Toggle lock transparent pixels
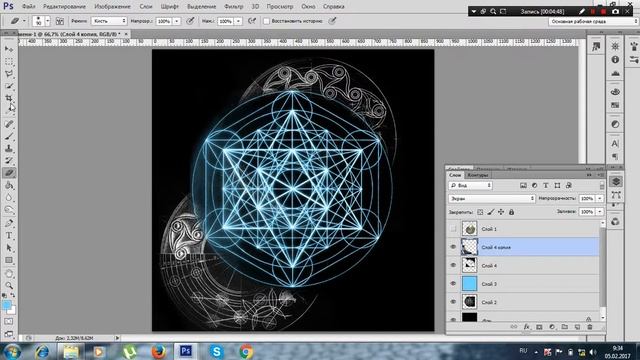Viewport: 640px width, 360px height. tap(480, 212)
